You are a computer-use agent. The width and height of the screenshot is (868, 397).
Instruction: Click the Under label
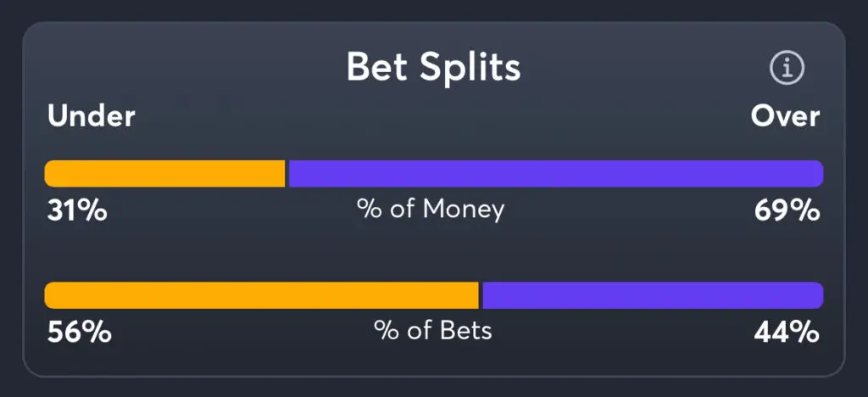click(92, 116)
